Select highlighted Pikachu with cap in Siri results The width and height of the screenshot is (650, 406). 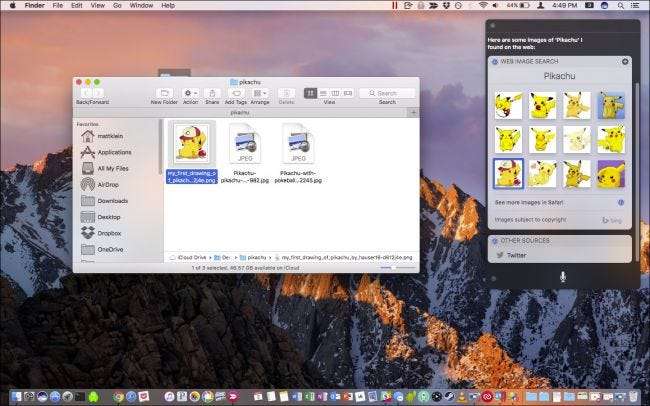508,173
